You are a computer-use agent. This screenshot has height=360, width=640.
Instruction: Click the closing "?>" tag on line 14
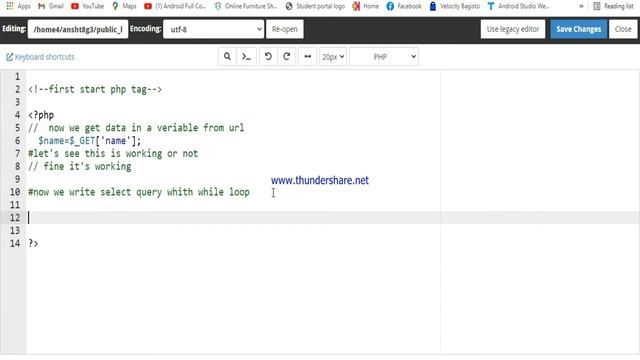pos(33,244)
